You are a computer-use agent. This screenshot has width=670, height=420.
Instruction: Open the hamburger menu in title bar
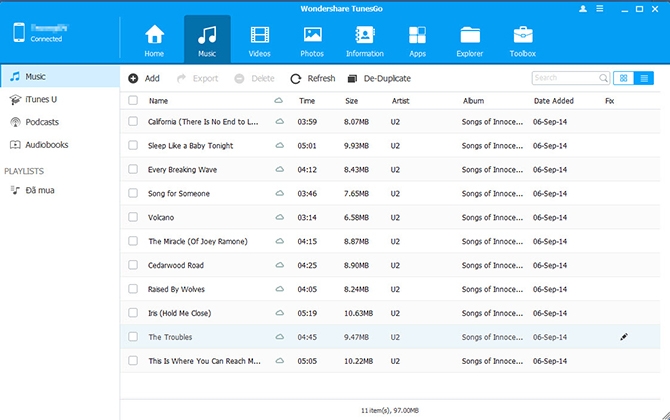599,9
